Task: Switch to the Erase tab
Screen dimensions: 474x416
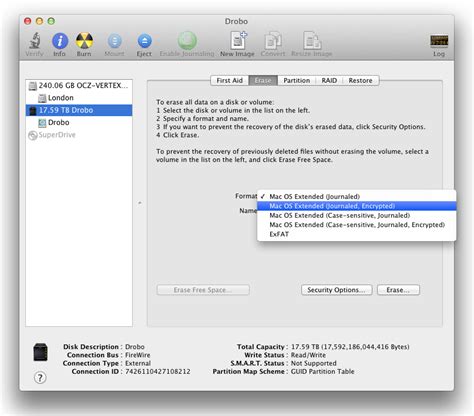Action: (x=263, y=80)
